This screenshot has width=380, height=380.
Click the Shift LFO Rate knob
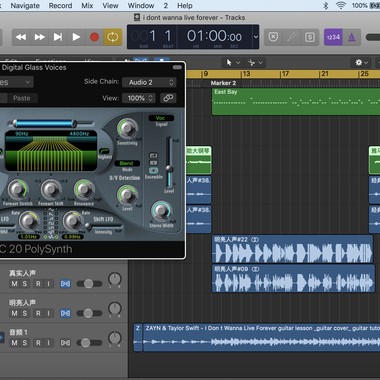(73, 221)
